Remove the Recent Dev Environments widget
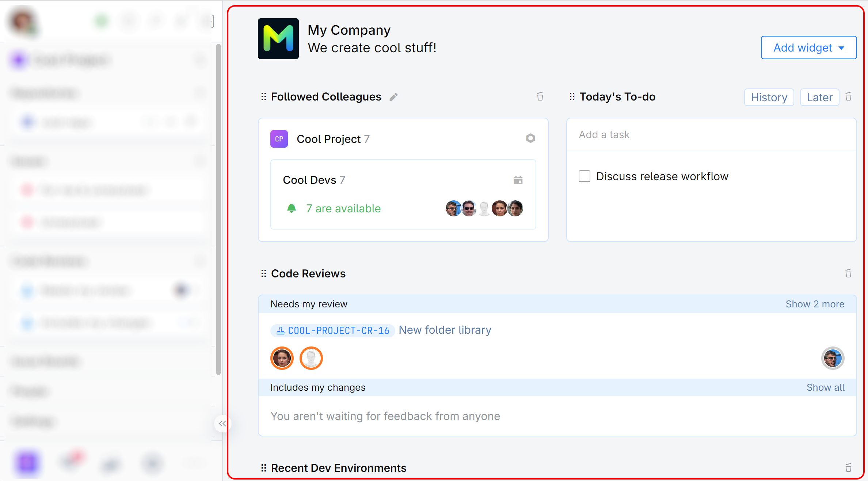 pos(848,468)
